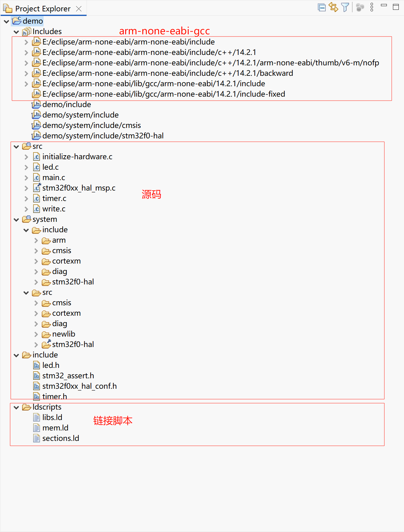Select 'cortexm' folder under system/include
This screenshot has height=532, width=404.
click(x=66, y=261)
